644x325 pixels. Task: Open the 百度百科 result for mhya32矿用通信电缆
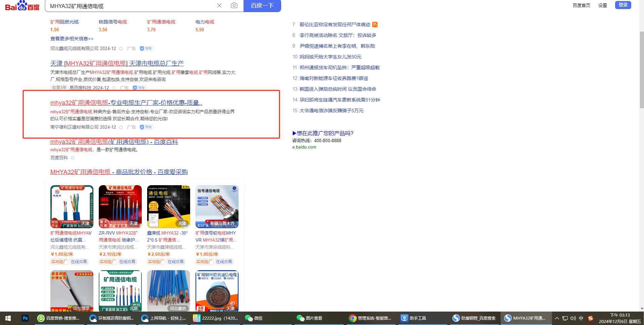coord(114,141)
